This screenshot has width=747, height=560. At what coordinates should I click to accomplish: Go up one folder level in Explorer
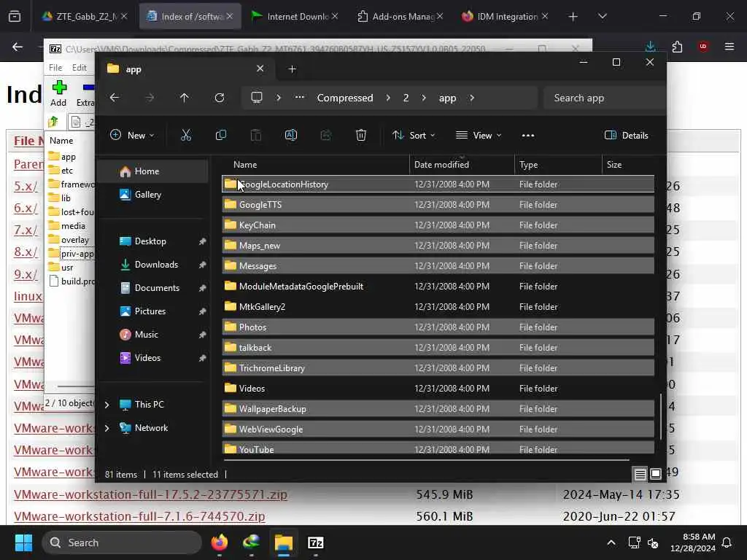(x=185, y=98)
